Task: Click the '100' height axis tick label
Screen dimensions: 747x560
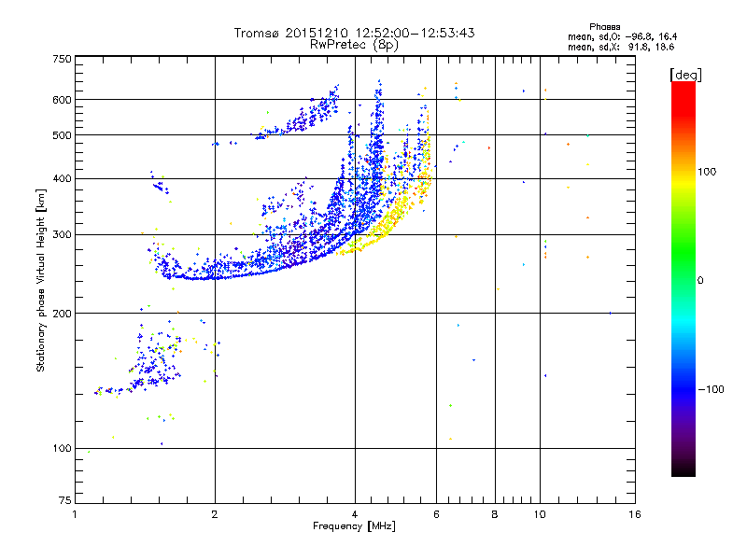Action: pos(63,449)
